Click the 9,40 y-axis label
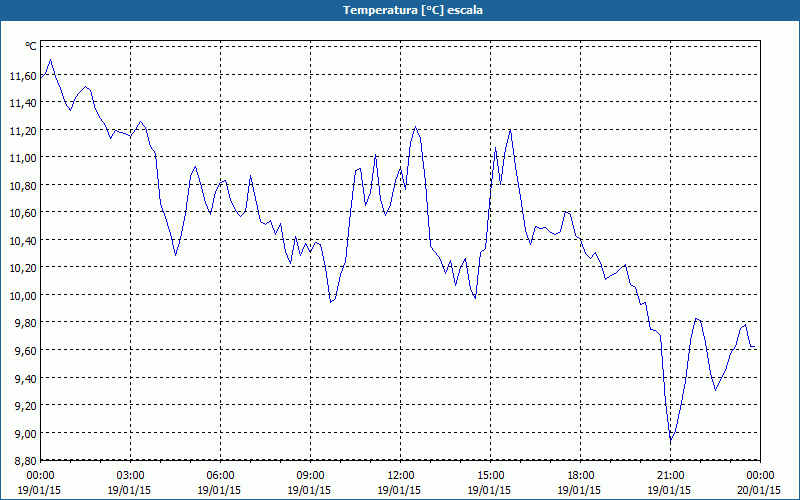 coord(26,379)
